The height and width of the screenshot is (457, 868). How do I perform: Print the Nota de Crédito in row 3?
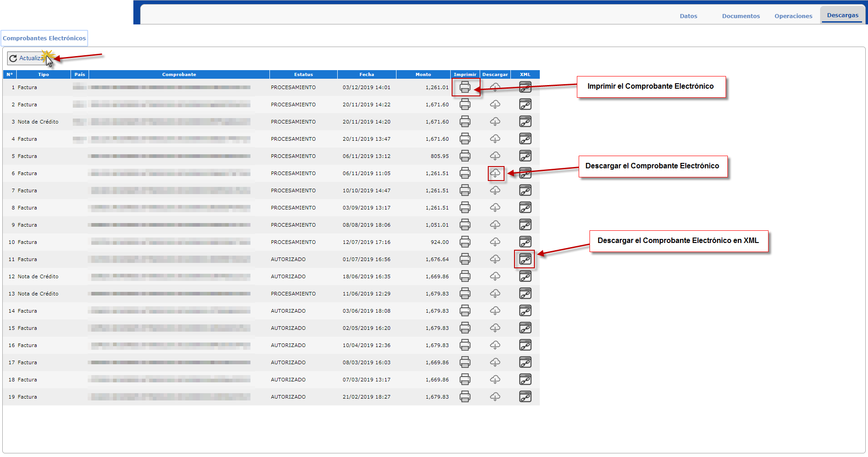click(x=465, y=122)
